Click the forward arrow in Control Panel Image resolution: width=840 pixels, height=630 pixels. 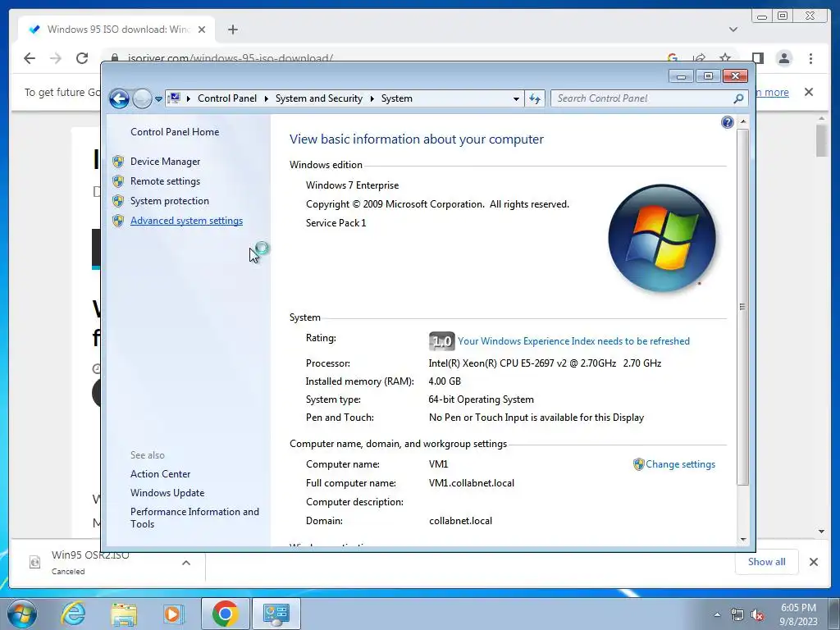pos(142,98)
